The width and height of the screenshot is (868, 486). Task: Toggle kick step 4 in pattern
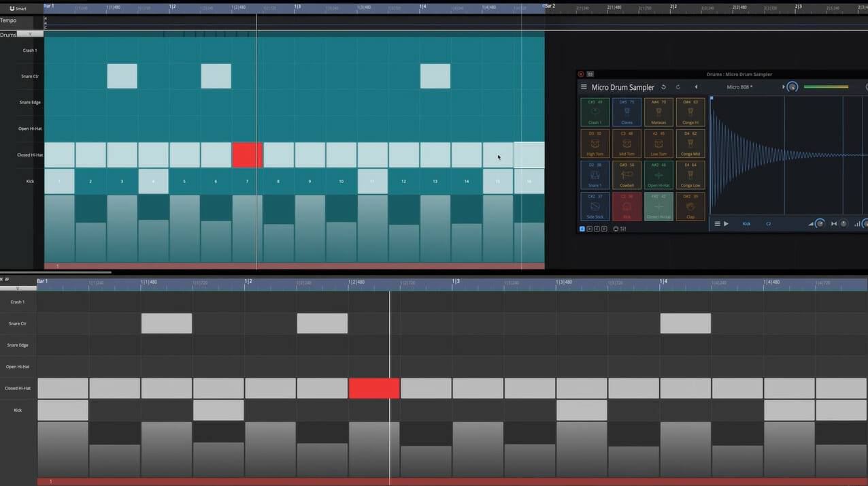153,181
